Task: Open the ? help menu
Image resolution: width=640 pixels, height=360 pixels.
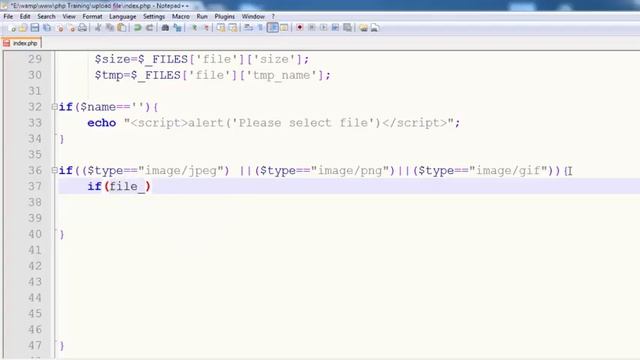Action: [x=273, y=16]
